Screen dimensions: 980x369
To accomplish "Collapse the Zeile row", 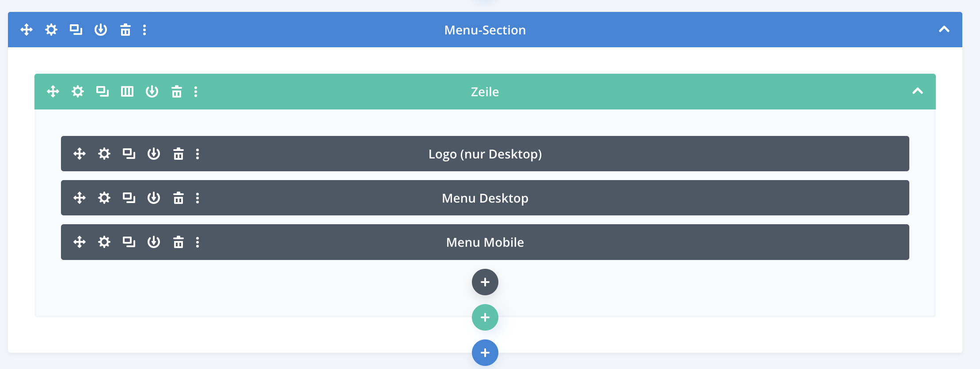I will pos(918,91).
